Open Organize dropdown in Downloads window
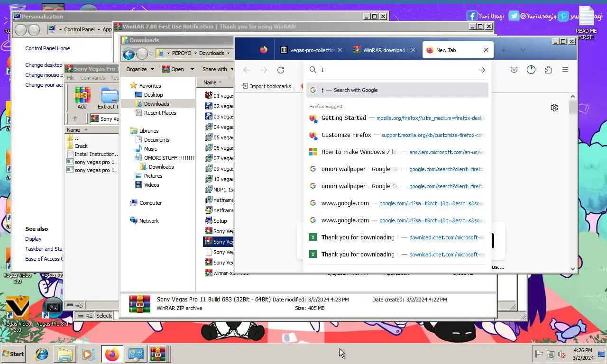This screenshot has width=607, height=364. click(x=140, y=69)
